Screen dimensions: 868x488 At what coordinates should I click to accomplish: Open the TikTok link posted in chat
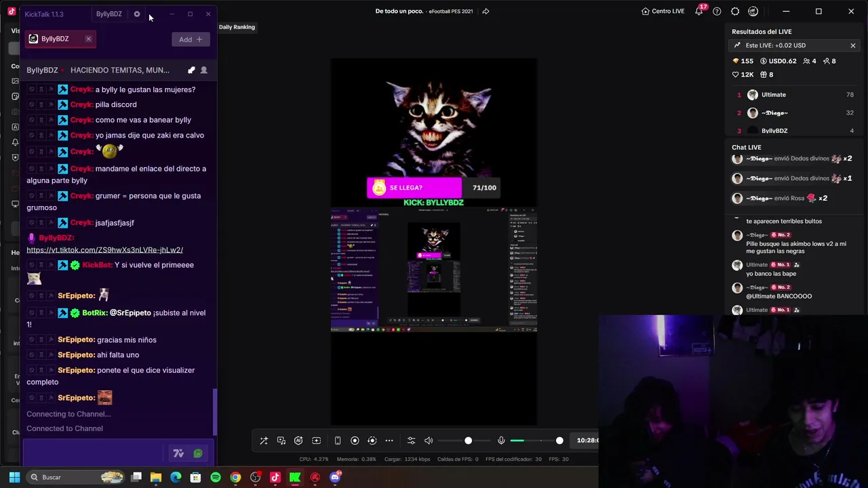(104, 250)
